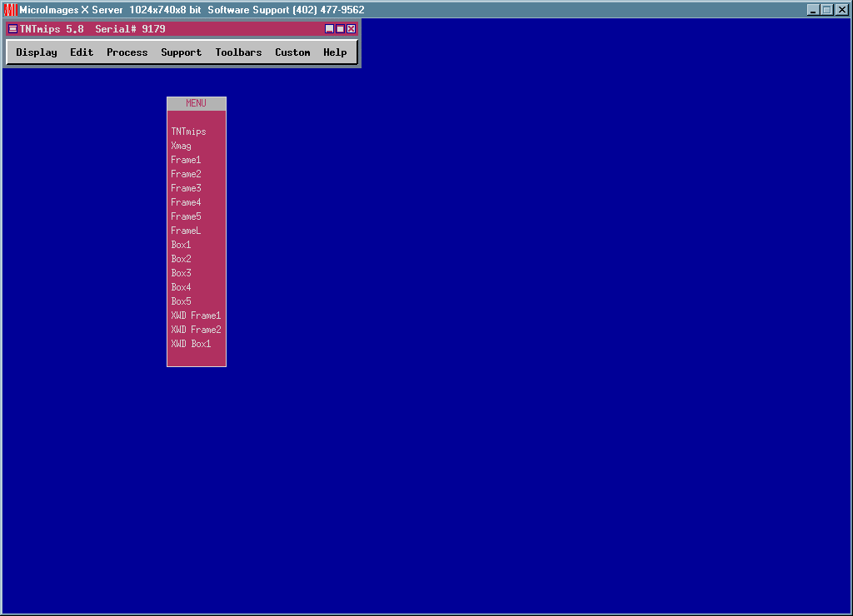Image resolution: width=853 pixels, height=616 pixels.
Task: Choose XWD Frame2 from the MENU
Action: click(x=196, y=330)
